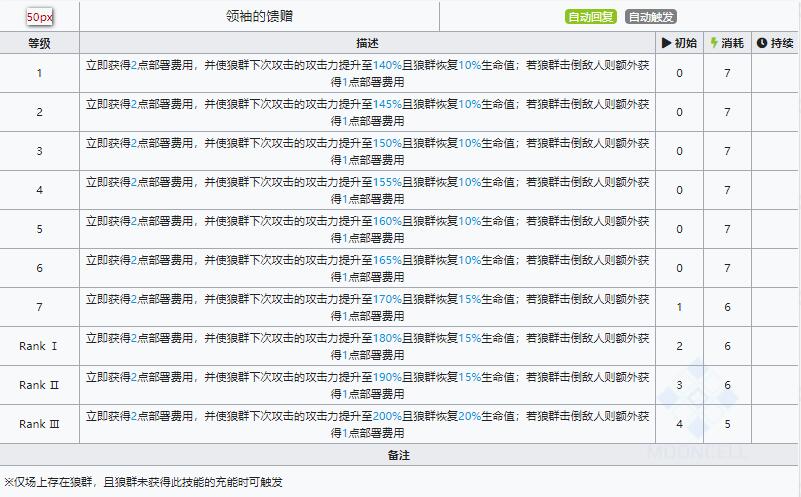Click the note beginning ※仅场上存在狼群
The width and height of the screenshot is (801, 497).
[144, 482]
